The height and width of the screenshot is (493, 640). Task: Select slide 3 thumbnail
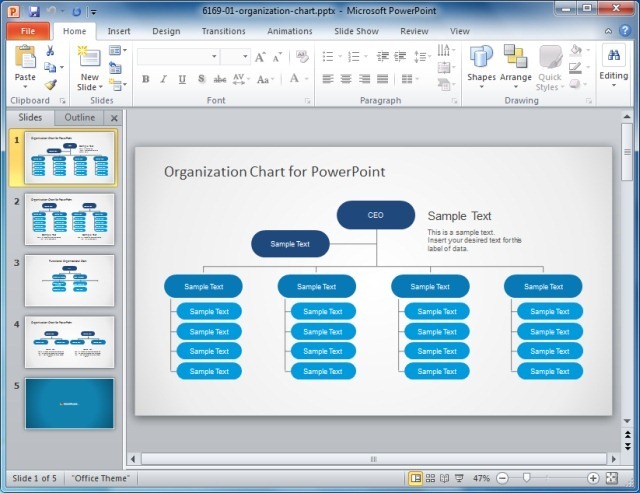(x=70, y=280)
